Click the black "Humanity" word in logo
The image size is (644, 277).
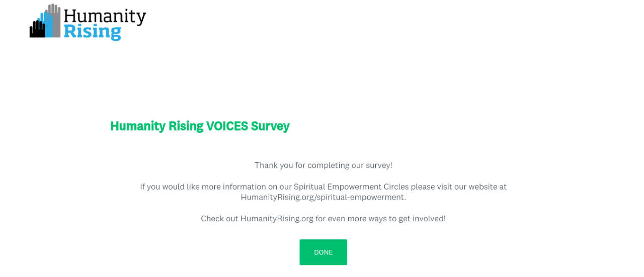tap(105, 17)
